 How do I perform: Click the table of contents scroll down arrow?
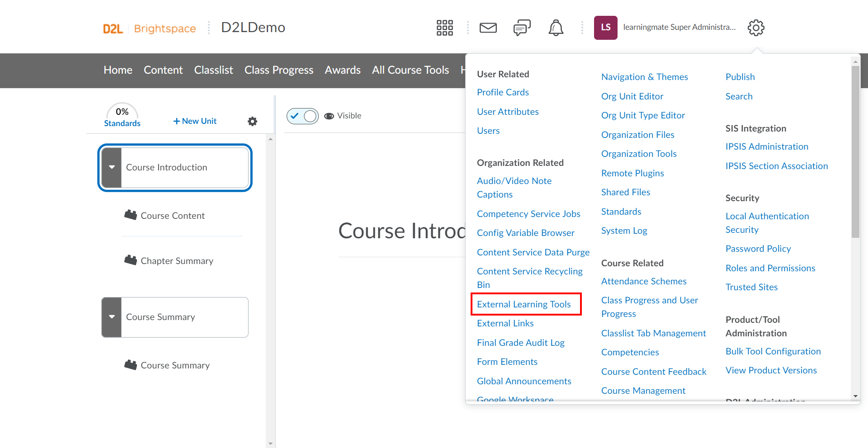(x=270, y=444)
